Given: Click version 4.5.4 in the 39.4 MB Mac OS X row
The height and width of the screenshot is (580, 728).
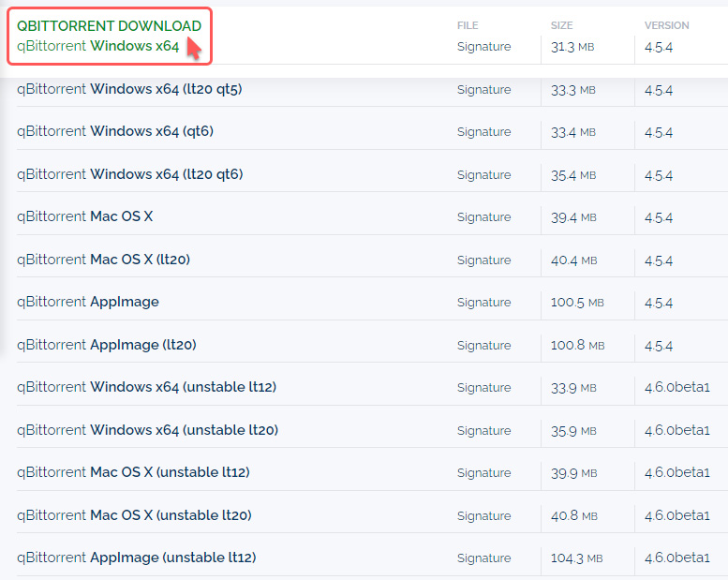Looking at the screenshot, I should [x=659, y=217].
